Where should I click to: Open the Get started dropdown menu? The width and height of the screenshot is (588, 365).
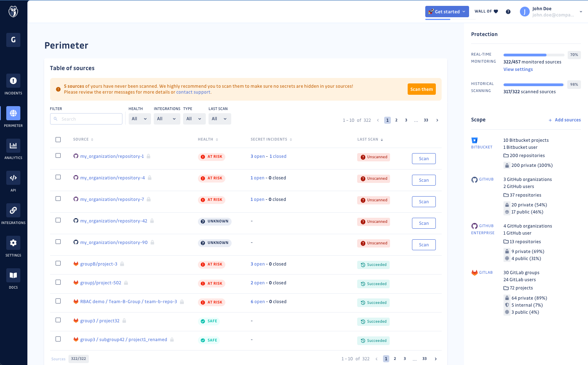click(x=447, y=11)
